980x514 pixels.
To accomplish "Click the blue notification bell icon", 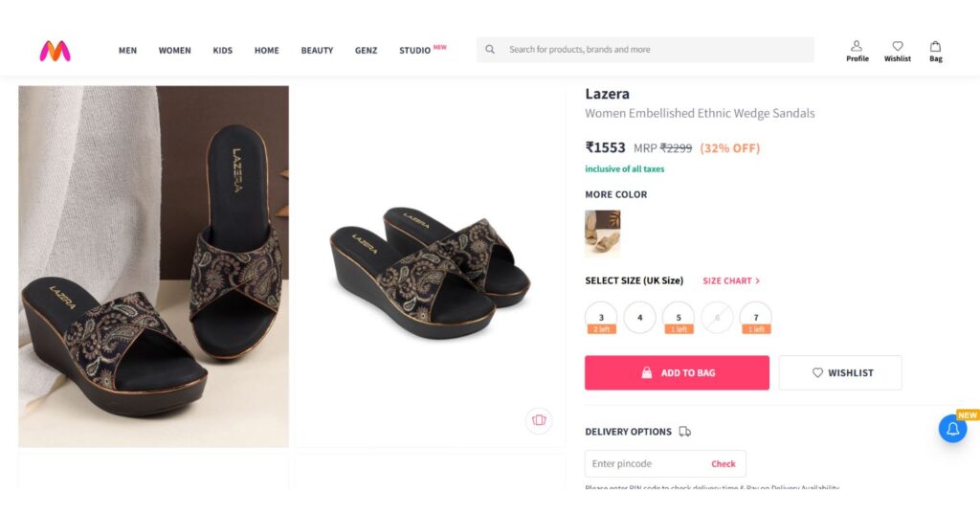I will click(x=952, y=429).
